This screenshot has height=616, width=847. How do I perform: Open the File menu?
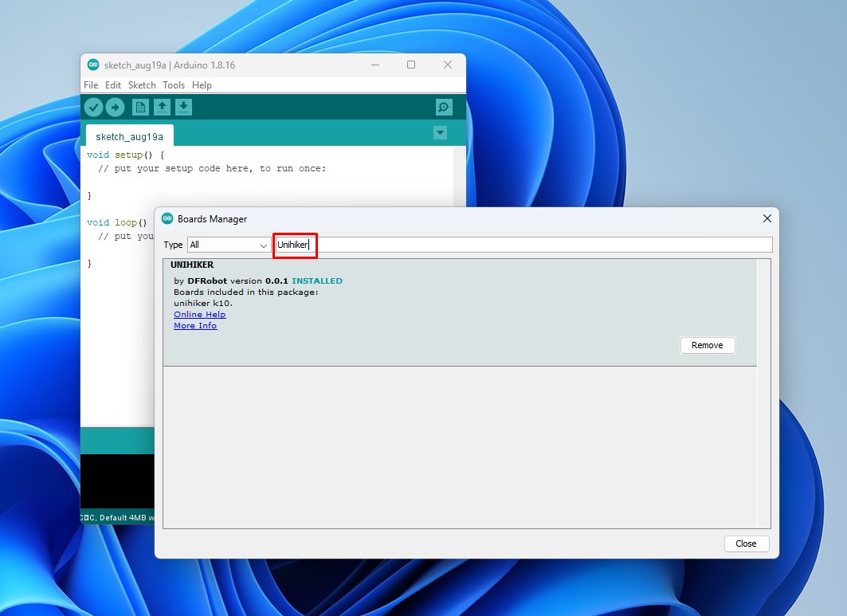coord(91,85)
